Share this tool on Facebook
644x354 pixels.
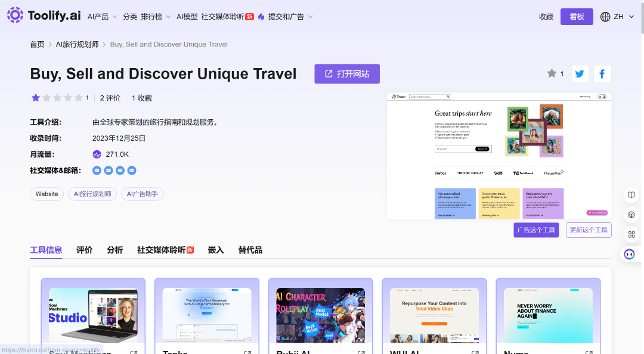602,74
